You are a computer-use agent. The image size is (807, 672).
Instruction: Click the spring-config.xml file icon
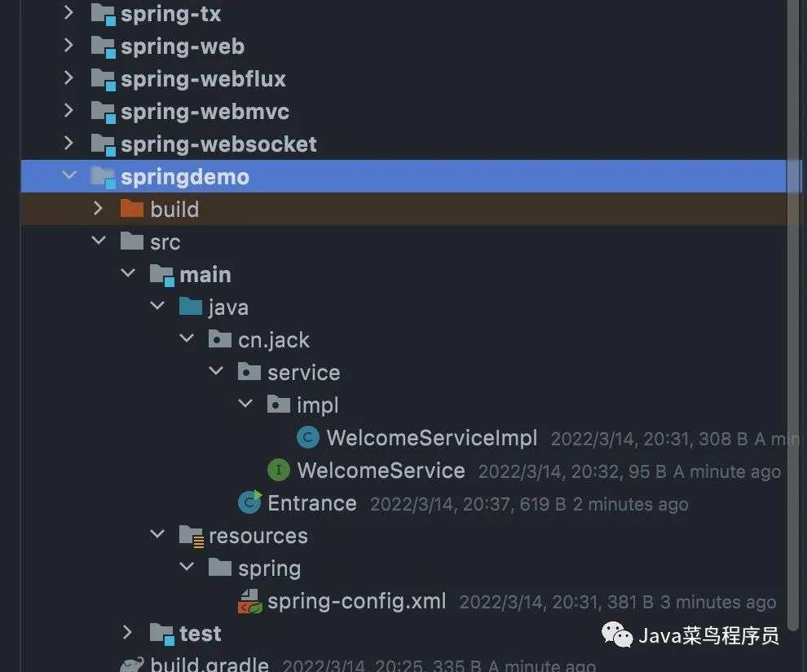point(250,601)
